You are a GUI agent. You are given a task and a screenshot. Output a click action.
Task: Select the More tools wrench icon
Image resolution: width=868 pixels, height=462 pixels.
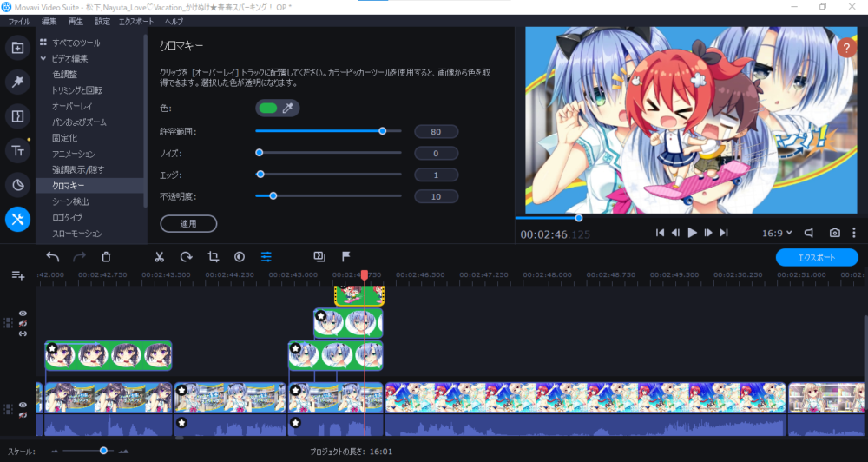click(17, 220)
